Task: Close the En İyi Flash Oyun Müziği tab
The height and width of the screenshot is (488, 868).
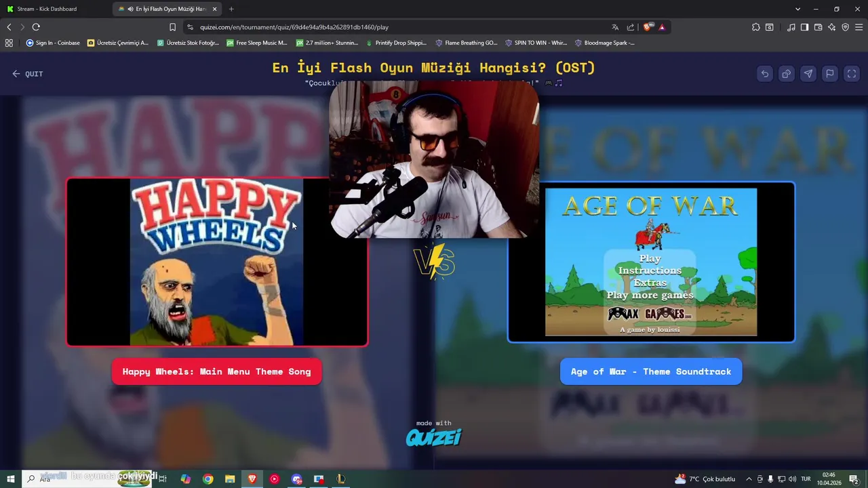Action: coord(215,9)
